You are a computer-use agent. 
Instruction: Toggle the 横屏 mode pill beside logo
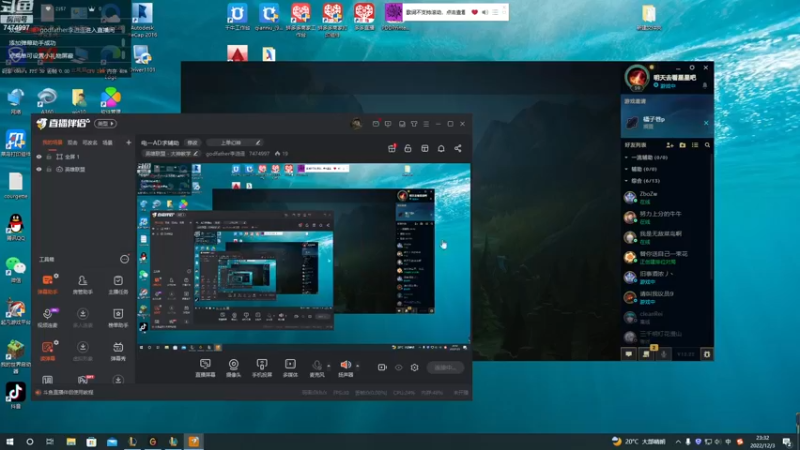pyautogui.click(x=106, y=123)
